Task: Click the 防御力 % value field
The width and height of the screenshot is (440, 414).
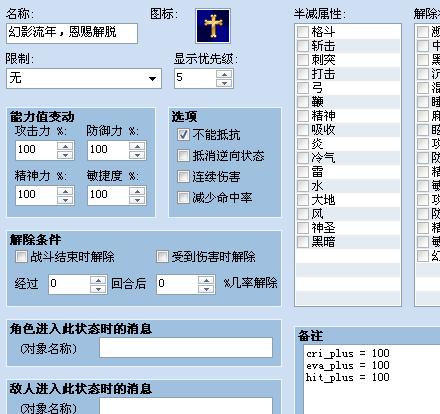Action: [x=109, y=150]
